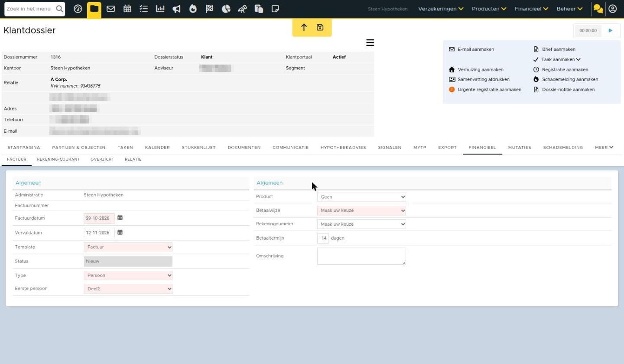Click the yellow save disk icon
The height and width of the screenshot is (364, 624).
320,27
